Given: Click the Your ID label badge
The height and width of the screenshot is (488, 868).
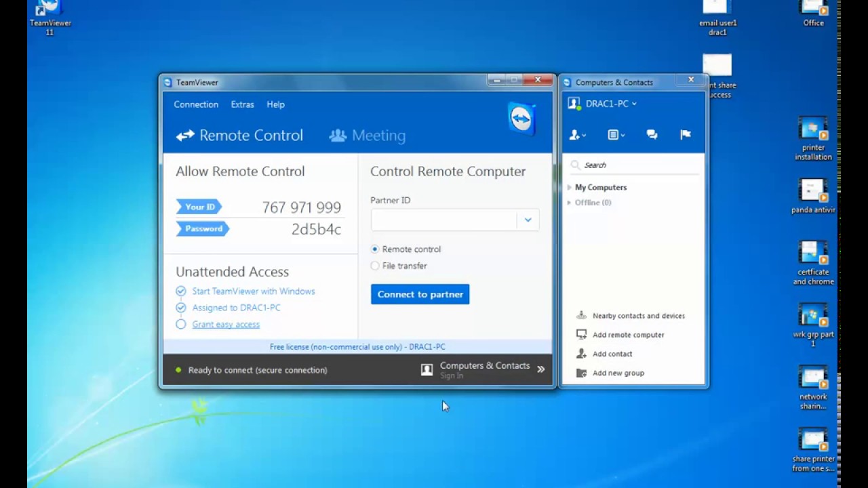Looking at the screenshot, I should (x=199, y=207).
